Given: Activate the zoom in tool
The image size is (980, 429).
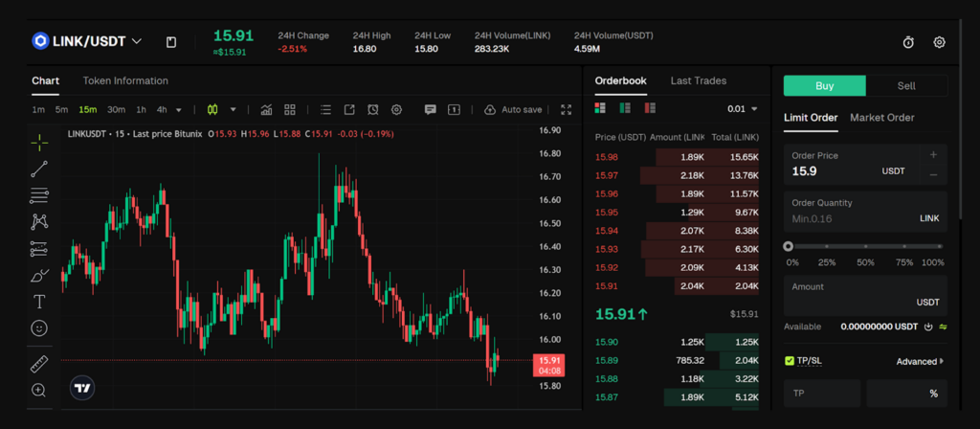Looking at the screenshot, I should (39, 391).
